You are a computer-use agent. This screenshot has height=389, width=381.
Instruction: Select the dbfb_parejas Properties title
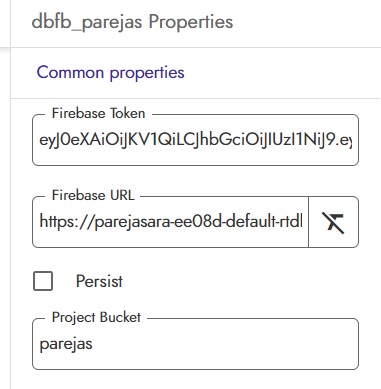[x=132, y=22]
